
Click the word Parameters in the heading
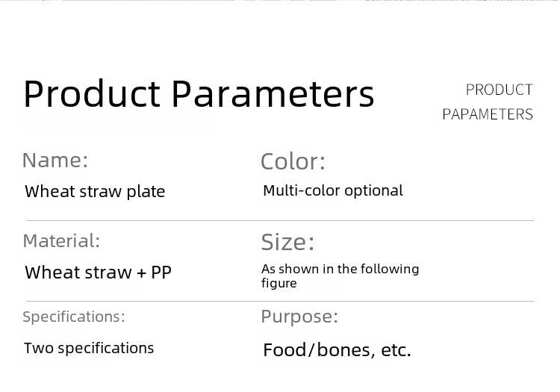point(273,93)
